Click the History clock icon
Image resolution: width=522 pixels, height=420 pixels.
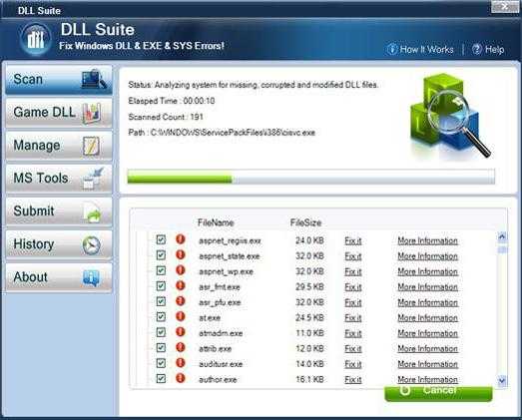[x=91, y=245]
